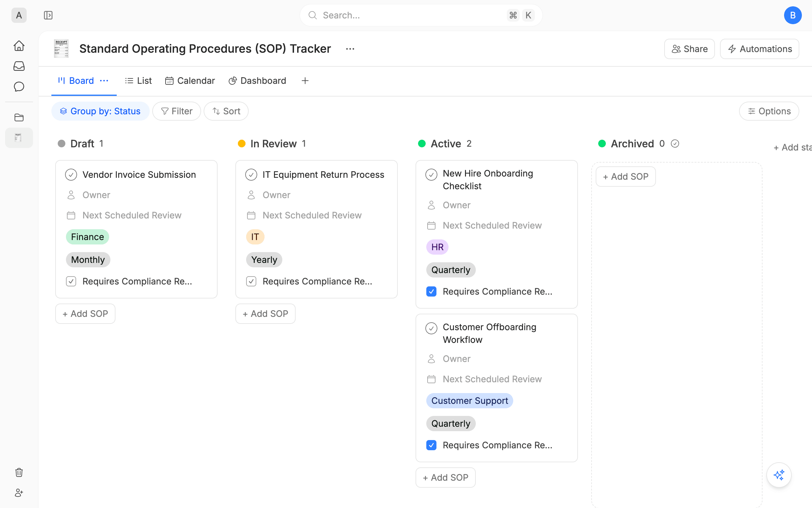Open the Yearly frequency tag on IT Equipment card
Image resolution: width=812 pixels, height=508 pixels.
click(264, 260)
